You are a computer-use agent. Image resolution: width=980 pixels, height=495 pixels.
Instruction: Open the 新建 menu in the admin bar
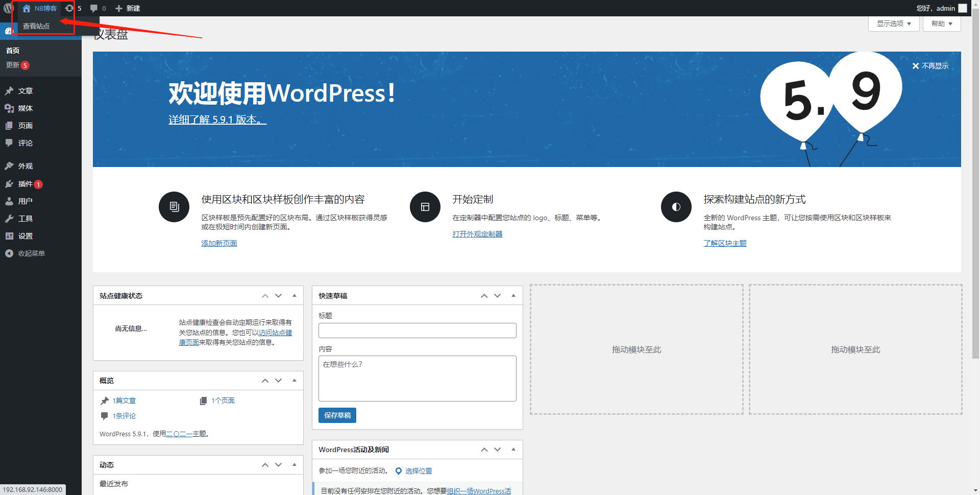tap(128, 8)
